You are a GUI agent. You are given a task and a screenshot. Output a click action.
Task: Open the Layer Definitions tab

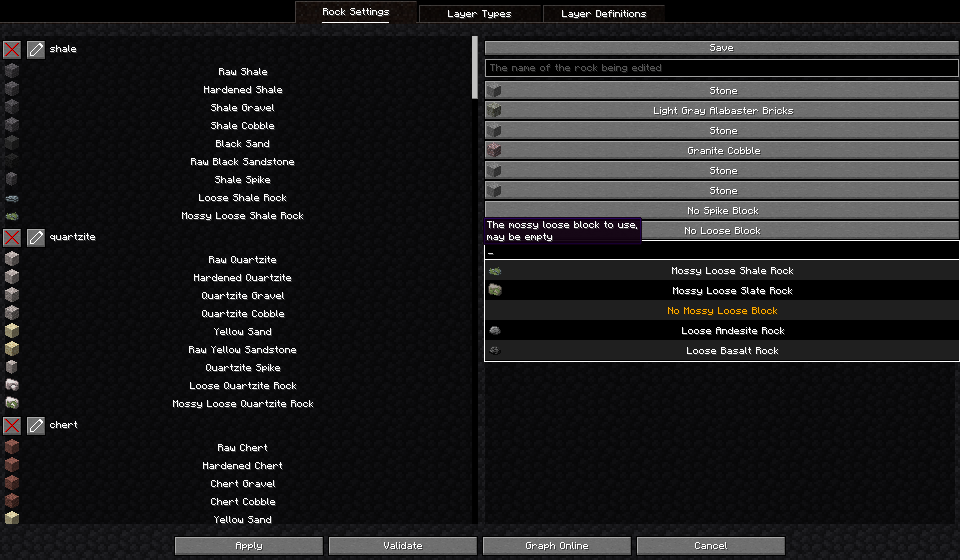point(603,13)
